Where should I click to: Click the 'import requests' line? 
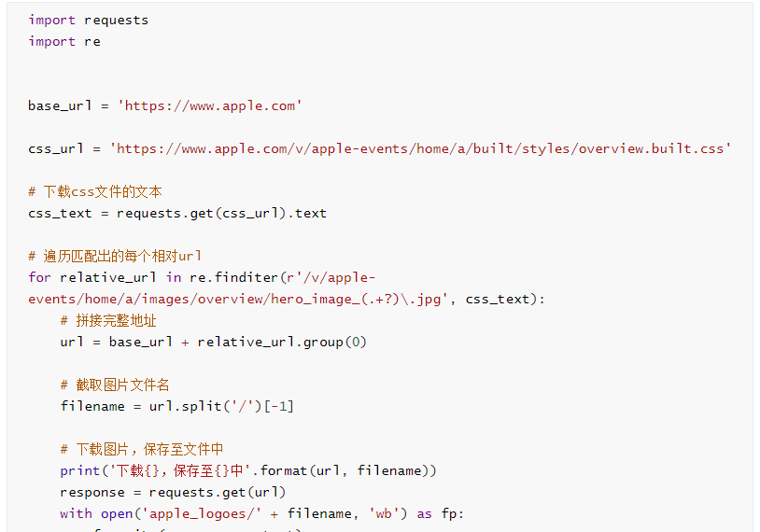pos(88,20)
